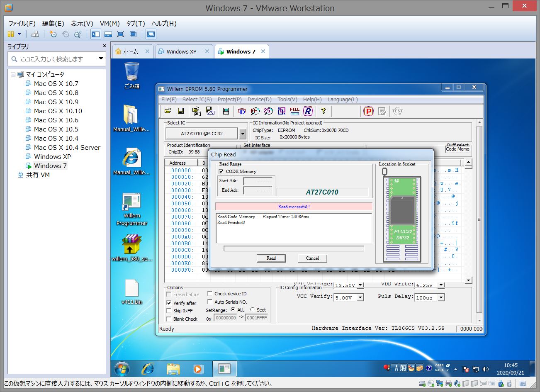Enable Check device ID checkbox
Viewport: 540px width, 392px height.
(210, 293)
